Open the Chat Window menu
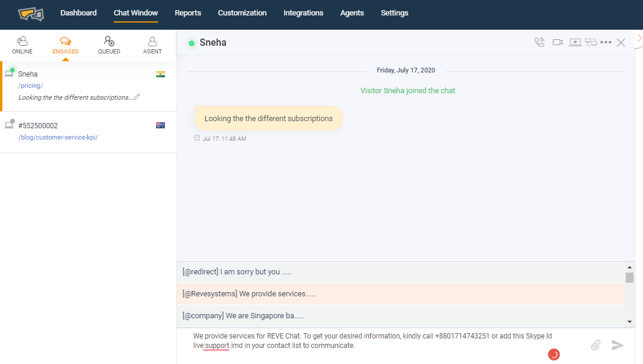The image size is (643, 364). tap(135, 13)
